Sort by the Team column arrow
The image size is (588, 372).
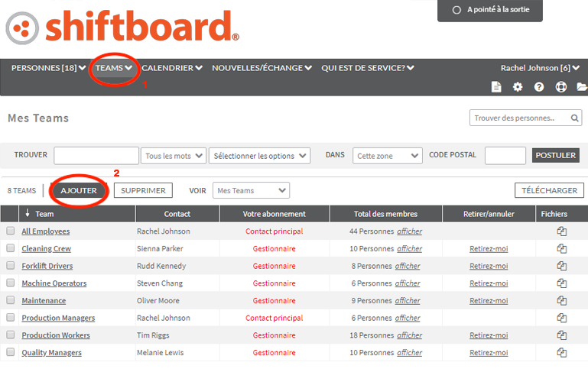(28, 213)
